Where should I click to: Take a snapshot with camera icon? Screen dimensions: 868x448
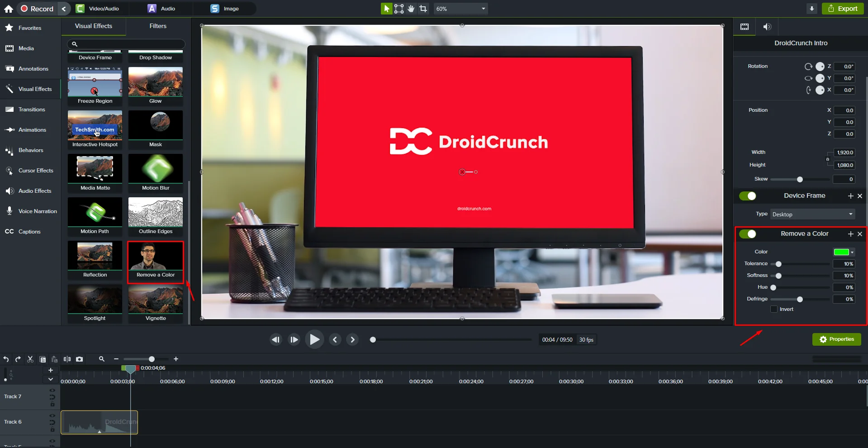click(80, 359)
